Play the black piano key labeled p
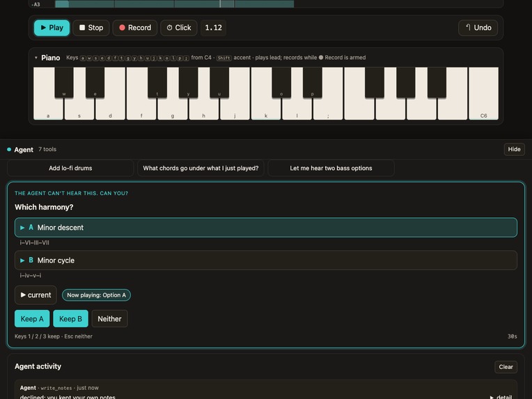 [313, 82]
